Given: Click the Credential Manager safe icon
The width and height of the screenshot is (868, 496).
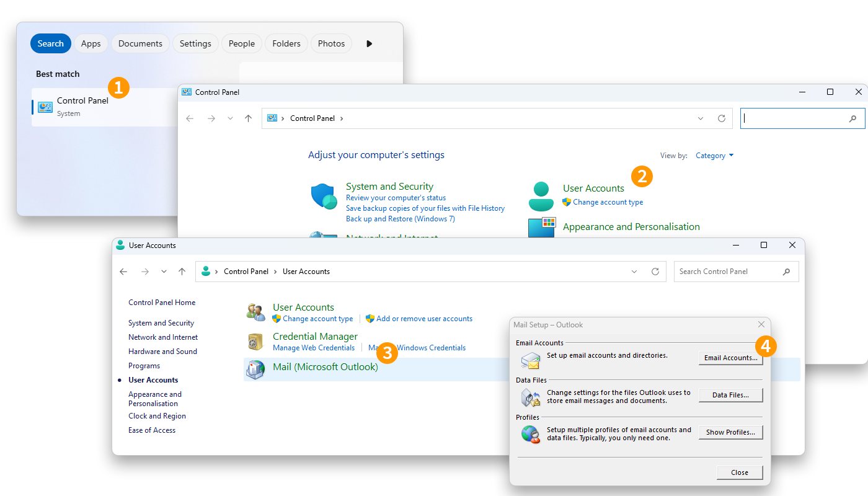Looking at the screenshot, I should coord(255,341).
